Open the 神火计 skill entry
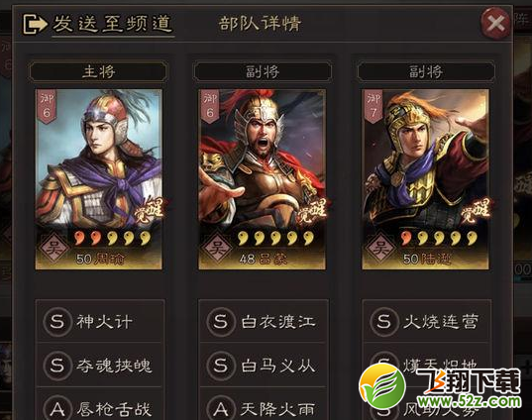Image resolution: width=532 pixels, height=420 pixels. point(100,321)
